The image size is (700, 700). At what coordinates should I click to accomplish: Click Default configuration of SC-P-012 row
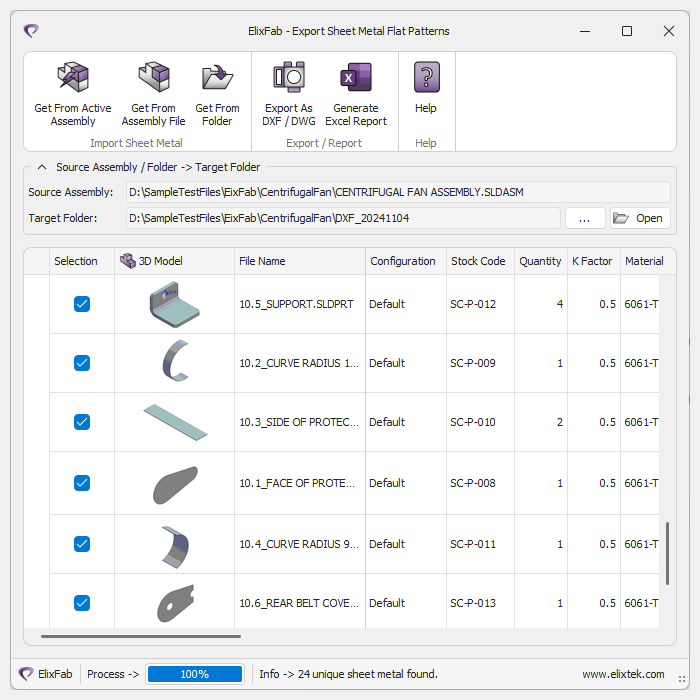coord(387,304)
